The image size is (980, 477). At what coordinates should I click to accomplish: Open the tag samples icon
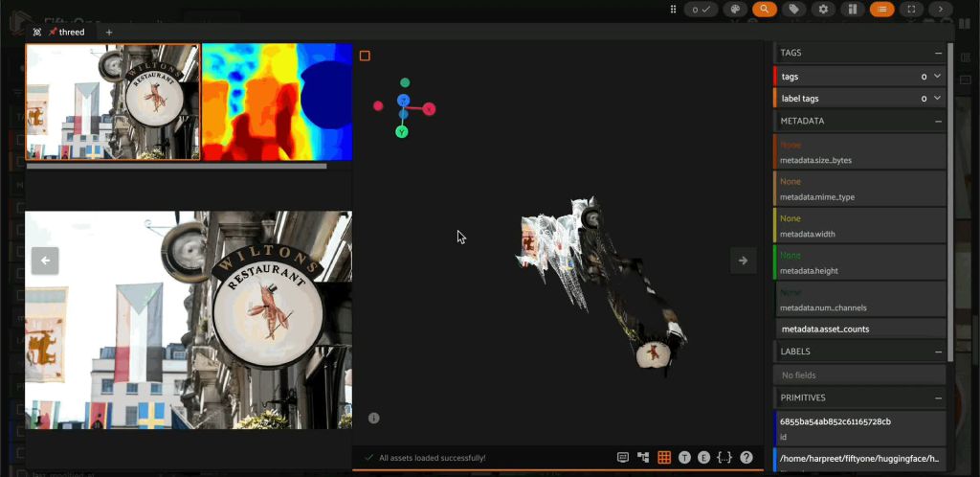[793, 9]
